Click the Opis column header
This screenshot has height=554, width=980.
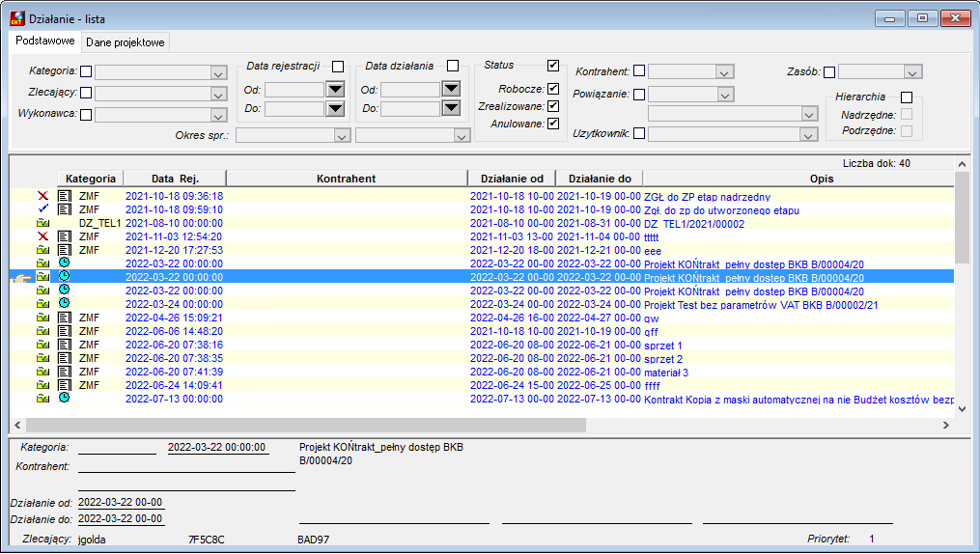pyautogui.click(x=798, y=179)
